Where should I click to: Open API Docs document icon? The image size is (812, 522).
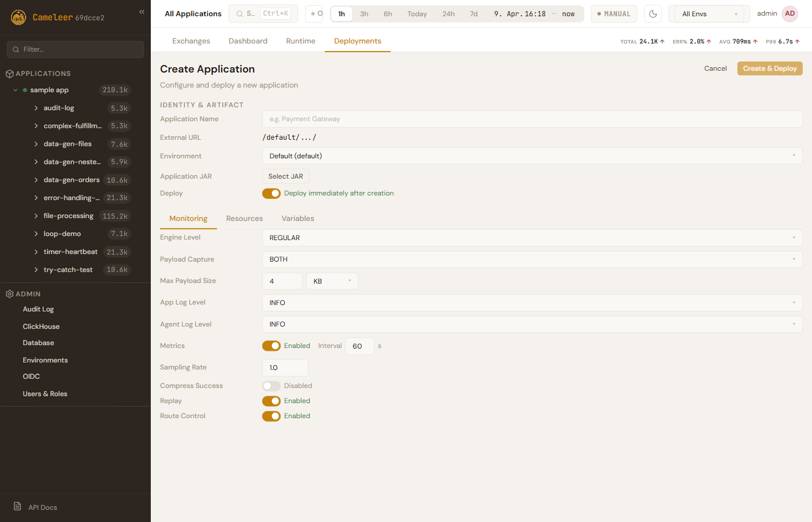(17, 506)
